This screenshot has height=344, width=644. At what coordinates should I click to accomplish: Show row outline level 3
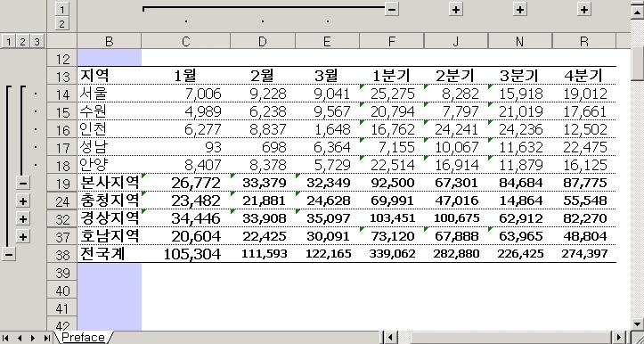pos(37,41)
